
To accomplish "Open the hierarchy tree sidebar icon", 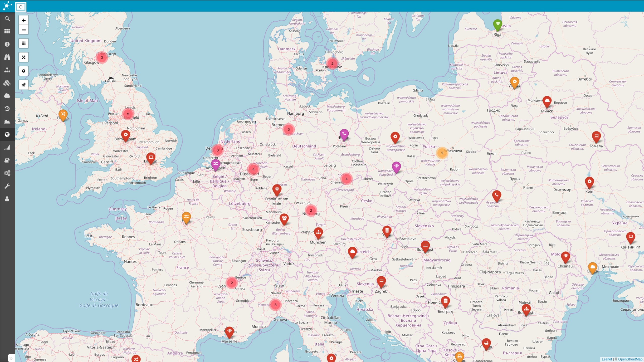I will coord(7,70).
